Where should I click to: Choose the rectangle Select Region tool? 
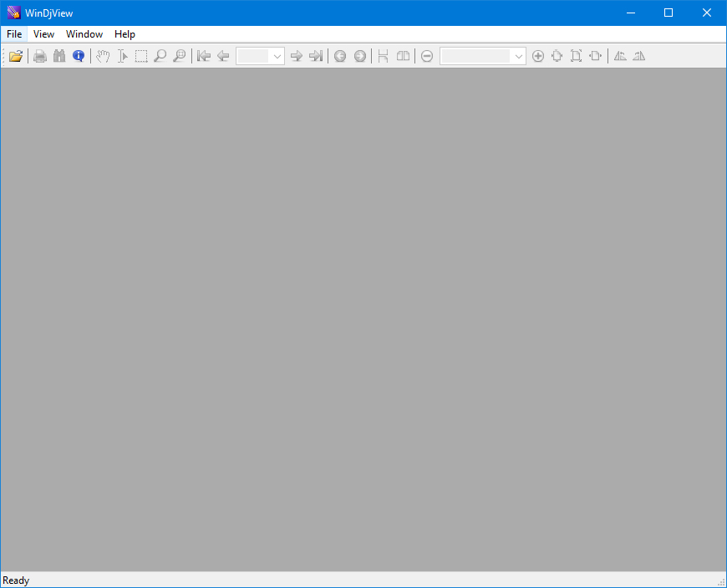pos(141,56)
